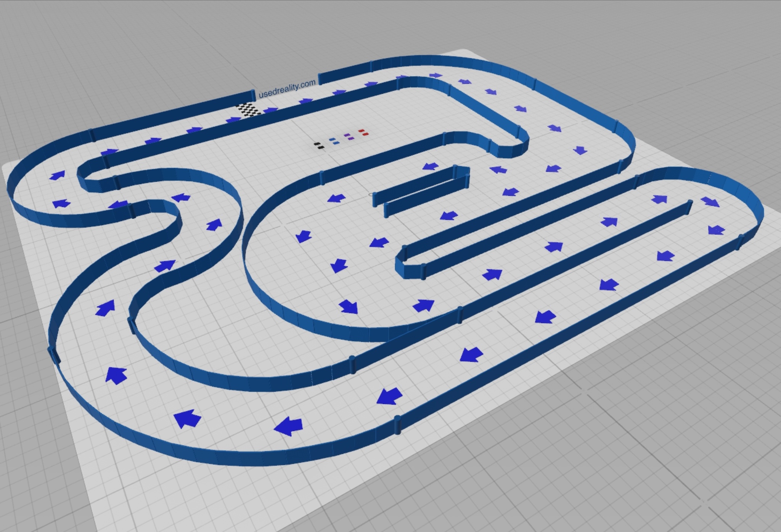Click the post at the long divider wall's far end

point(689,207)
